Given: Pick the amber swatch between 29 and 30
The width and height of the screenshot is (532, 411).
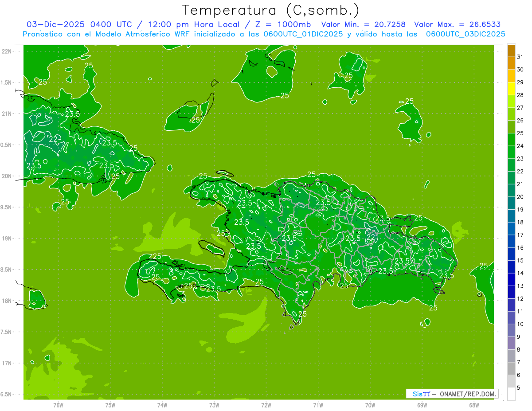Looking at the screenshot, I should coord(511,76).
